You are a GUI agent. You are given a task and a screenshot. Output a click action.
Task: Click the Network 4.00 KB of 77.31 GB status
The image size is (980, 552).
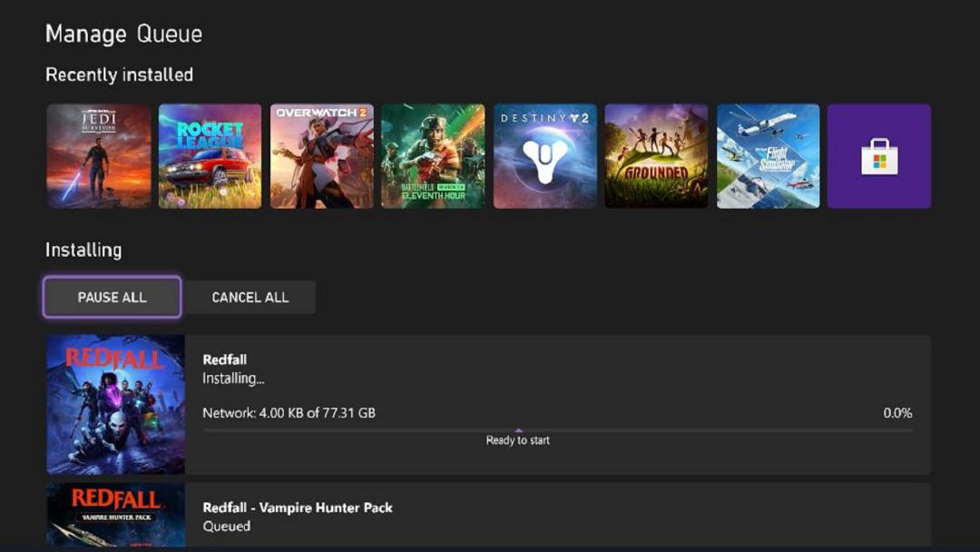pyautogui.click(x=289, y=412)
